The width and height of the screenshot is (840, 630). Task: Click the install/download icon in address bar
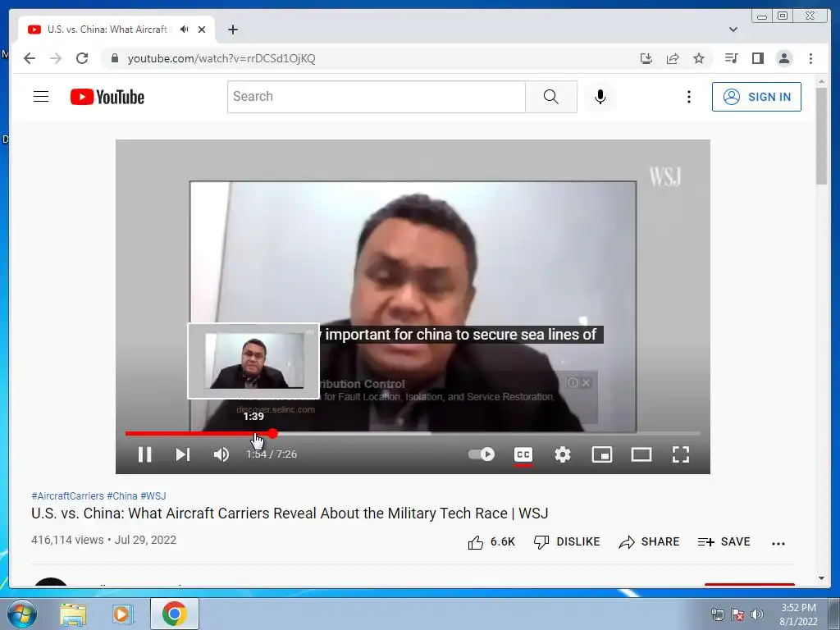coord(646,58)
